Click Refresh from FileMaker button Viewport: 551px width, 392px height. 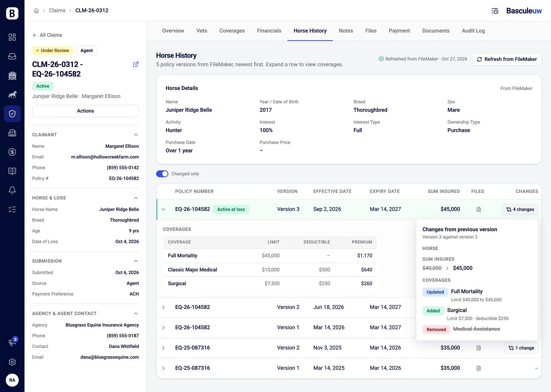click(x=507, y=59)
